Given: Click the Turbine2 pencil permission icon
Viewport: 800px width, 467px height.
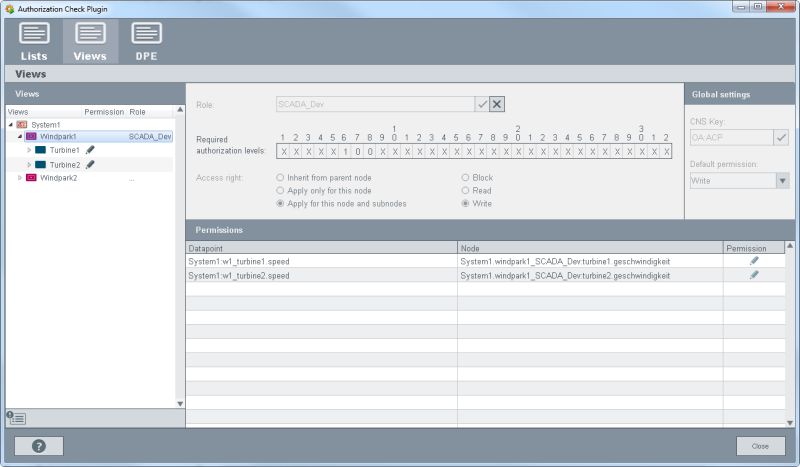Looking at the screenshot, I should pos(90,164).
